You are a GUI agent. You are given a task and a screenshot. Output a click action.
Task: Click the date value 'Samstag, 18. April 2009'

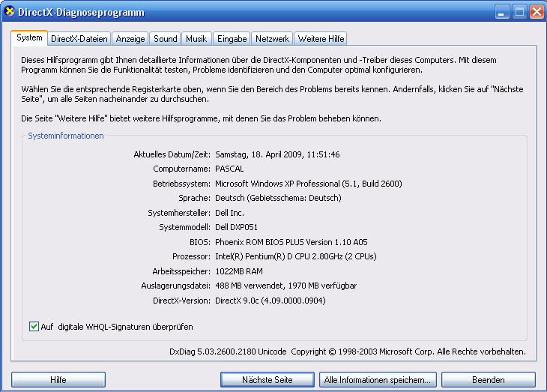[277, 154]
